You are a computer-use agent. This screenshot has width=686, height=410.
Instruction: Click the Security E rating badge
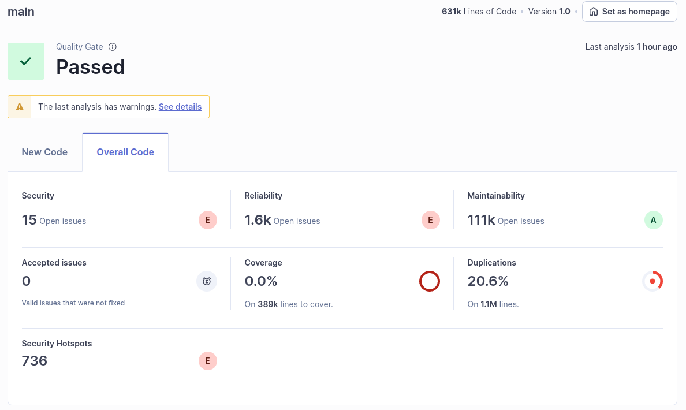click(x=208, y=220)
